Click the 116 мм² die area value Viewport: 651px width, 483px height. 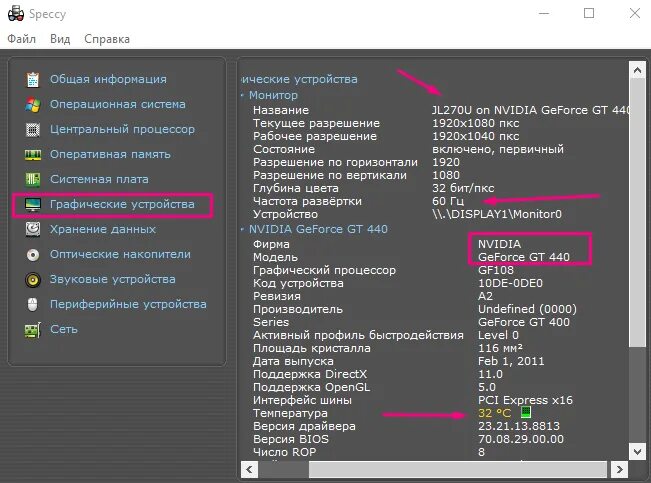click(x=500, y=348)
